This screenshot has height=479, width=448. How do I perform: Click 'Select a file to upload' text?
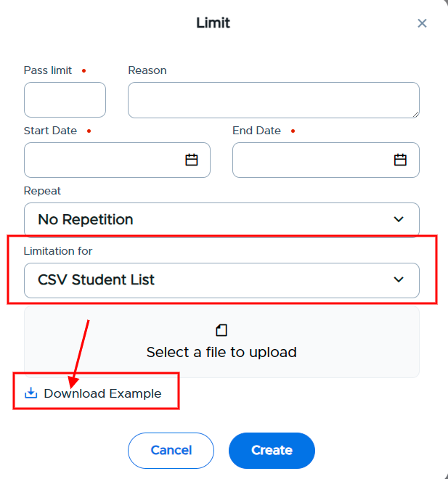pyautogui.click(x=221, y=352)
